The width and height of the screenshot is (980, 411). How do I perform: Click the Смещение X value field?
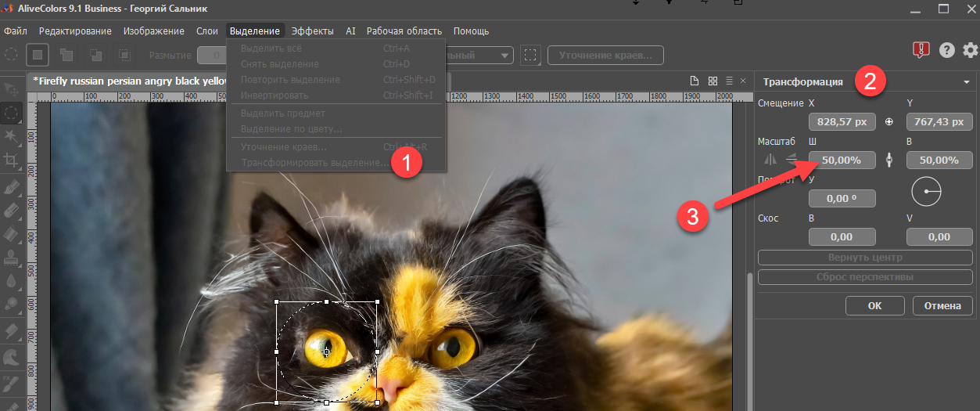pyautogui.click(x=842, y=121)
